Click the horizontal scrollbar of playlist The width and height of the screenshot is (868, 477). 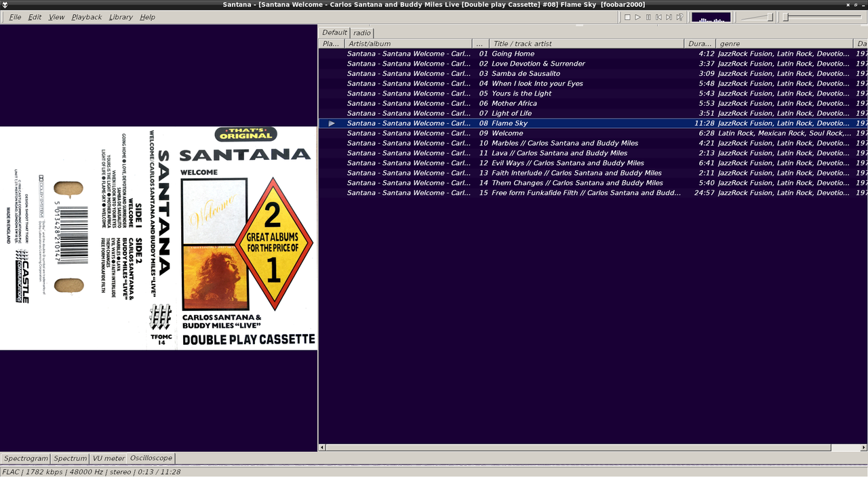(578, 448)
